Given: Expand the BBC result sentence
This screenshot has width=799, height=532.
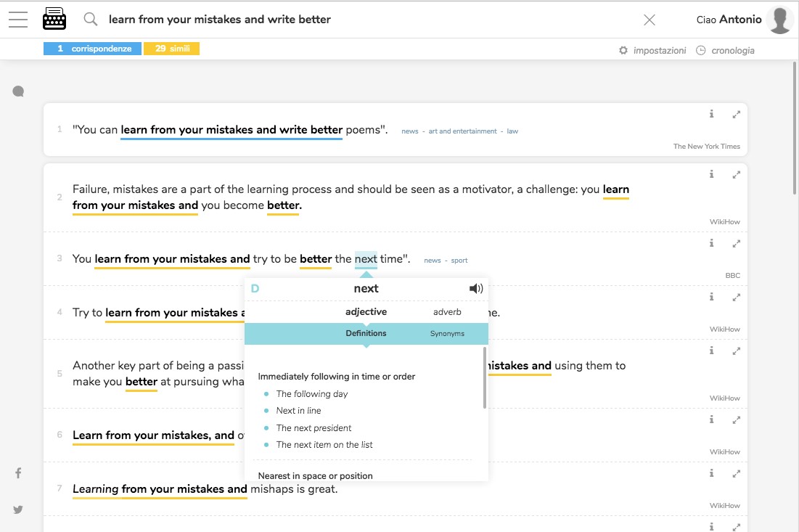Looking at the screenshot, I should (737, 243).
